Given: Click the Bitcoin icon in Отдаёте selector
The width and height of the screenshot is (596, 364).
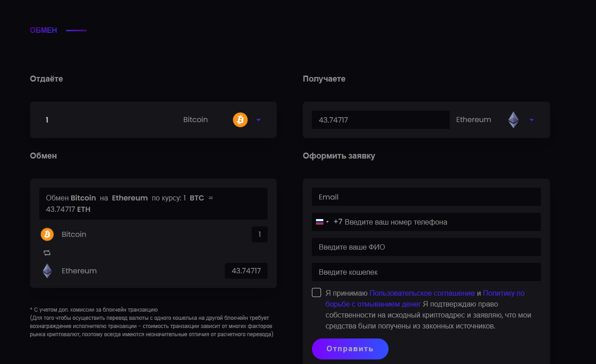Looking at the screenshot, I should point(240,120).
